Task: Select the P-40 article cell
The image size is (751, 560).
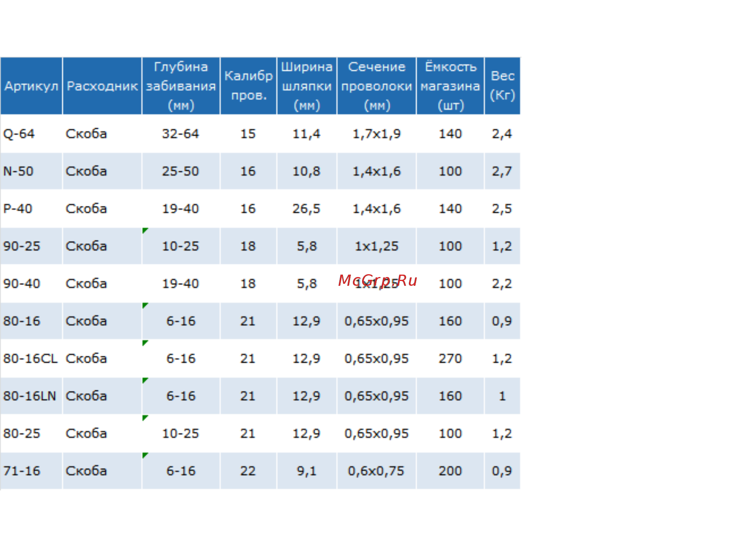Action: pyautogui.click(x=31, y=209)
